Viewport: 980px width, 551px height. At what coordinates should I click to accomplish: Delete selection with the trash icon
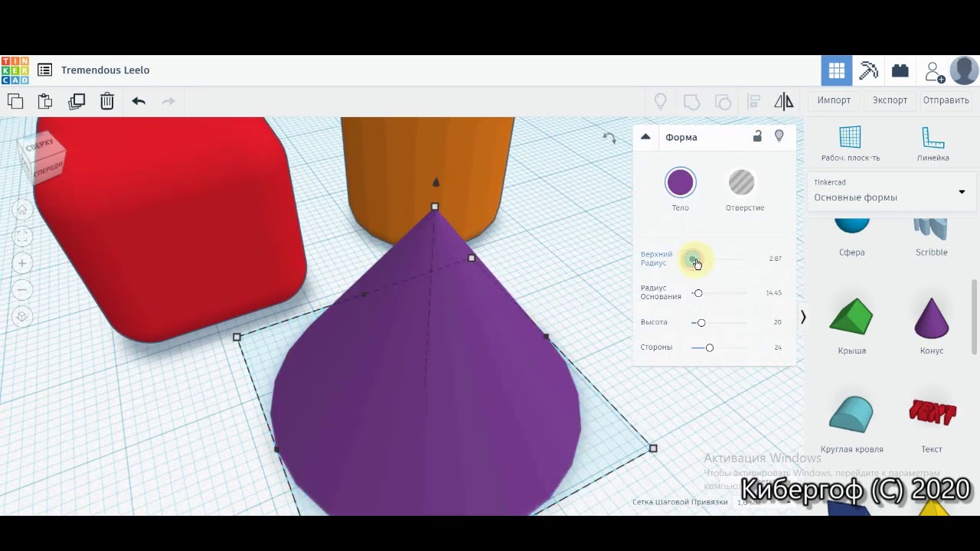tap(107, 101)
